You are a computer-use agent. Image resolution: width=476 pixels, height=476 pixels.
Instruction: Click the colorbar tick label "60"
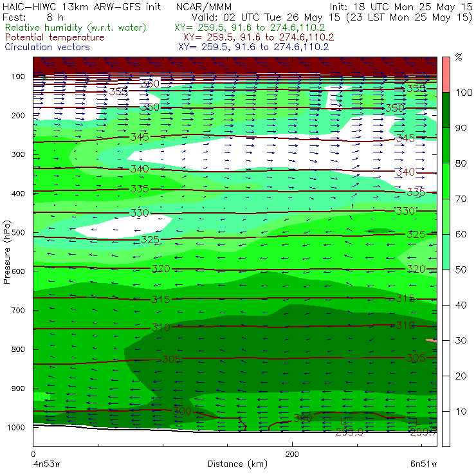point(461,234)
